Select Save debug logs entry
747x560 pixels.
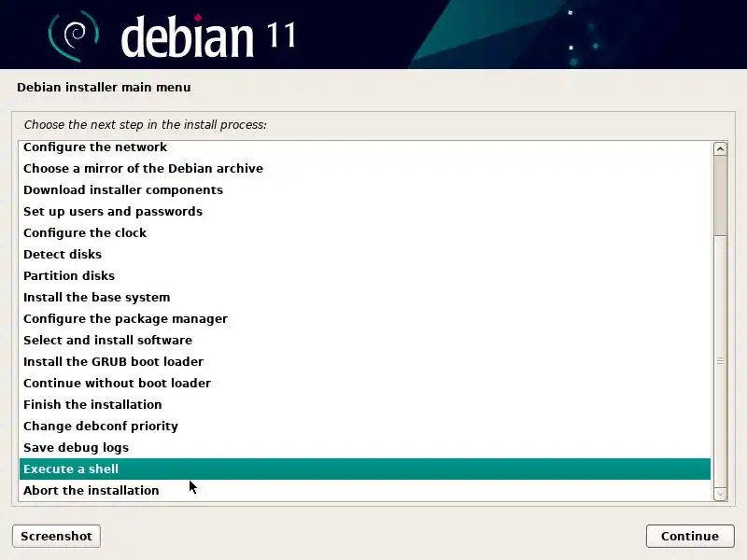364,447
